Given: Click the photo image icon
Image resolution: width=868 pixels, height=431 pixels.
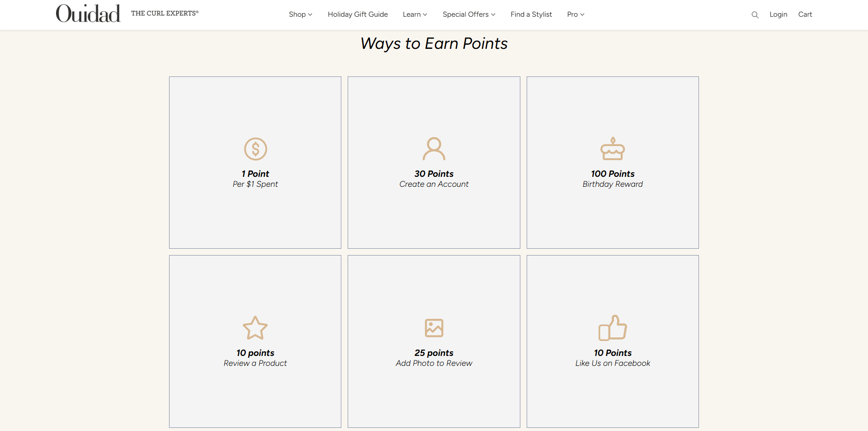Looking at the screenshot, I should point(434,328).
